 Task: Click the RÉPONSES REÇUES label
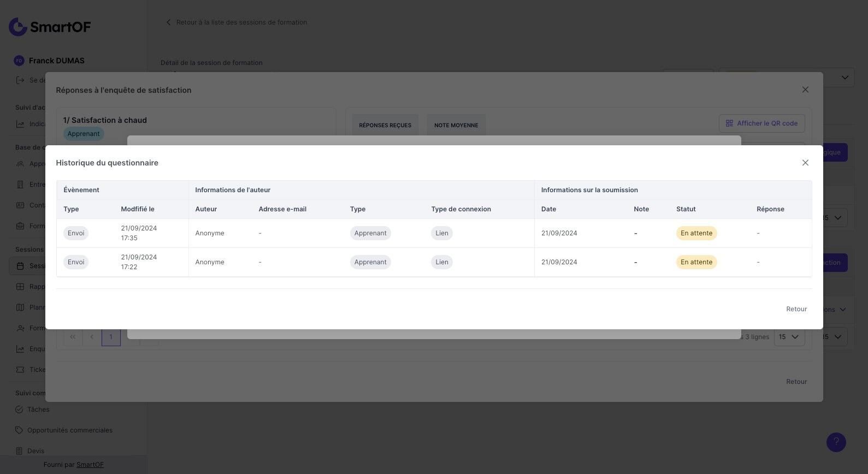click(385, 126)
